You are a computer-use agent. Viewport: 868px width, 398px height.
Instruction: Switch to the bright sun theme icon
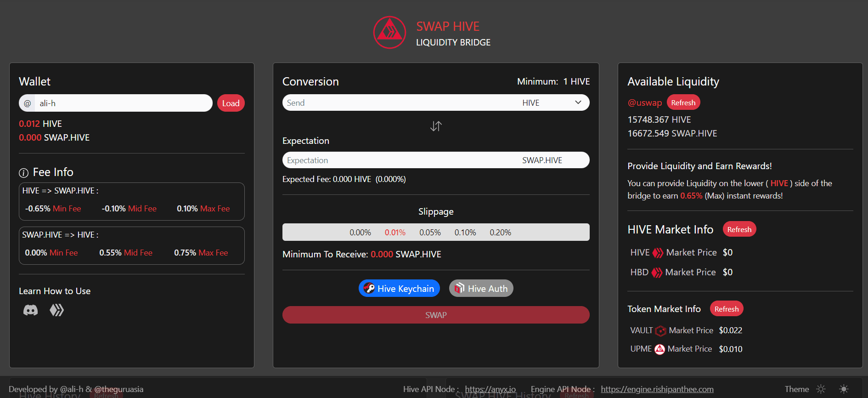[x=844, y=389]
